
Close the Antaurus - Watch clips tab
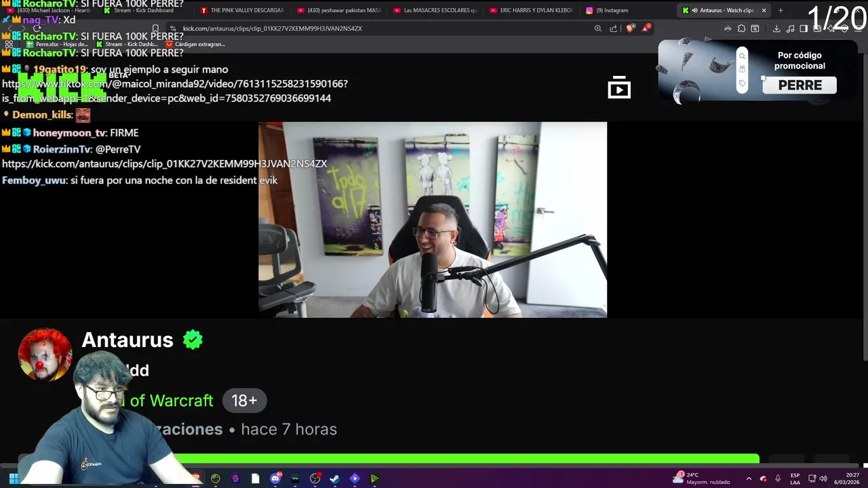pyautogui.click(x=764, y=10)
